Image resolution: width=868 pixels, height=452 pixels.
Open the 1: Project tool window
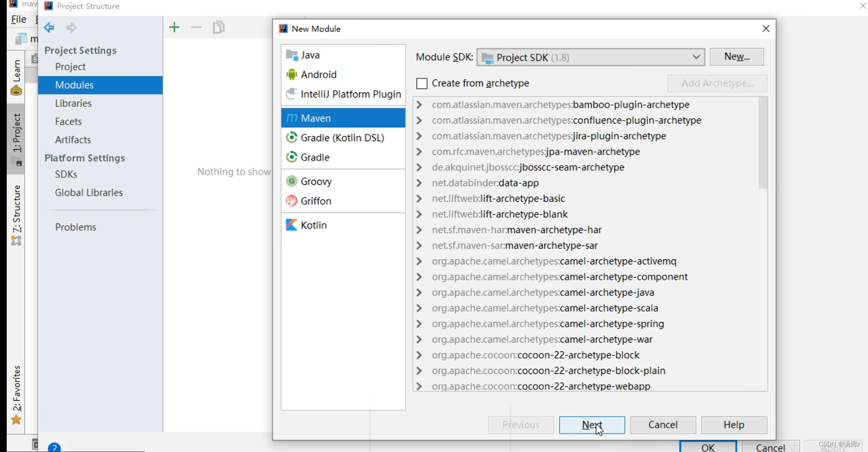[x=17, y=139]
